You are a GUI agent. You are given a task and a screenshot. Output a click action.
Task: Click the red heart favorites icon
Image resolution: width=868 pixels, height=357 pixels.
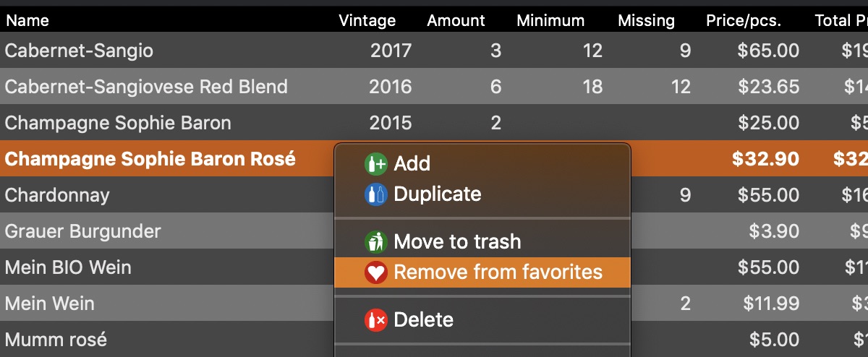[x=376, y=272]
